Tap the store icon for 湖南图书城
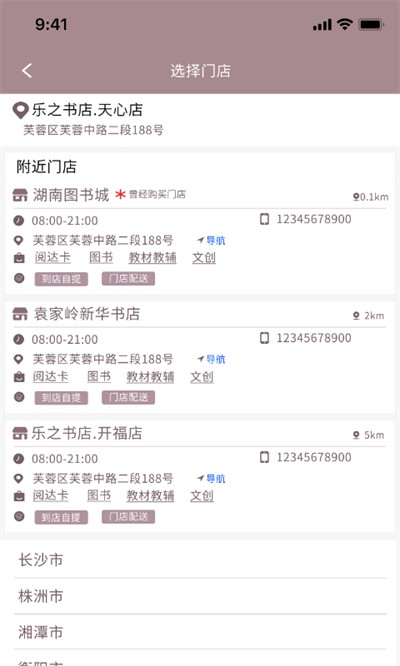The width and height of the screenshot is (400, 666). tap(20, 195)
